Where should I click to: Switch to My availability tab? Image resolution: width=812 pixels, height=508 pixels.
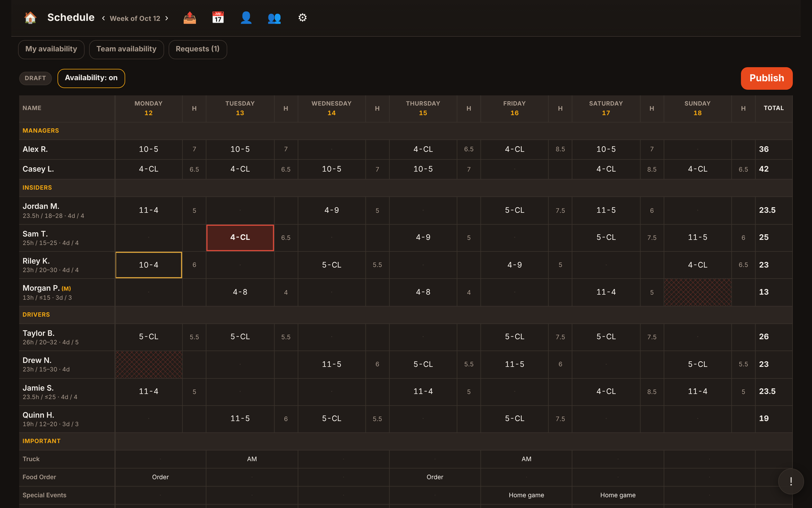tap(51, 49)
